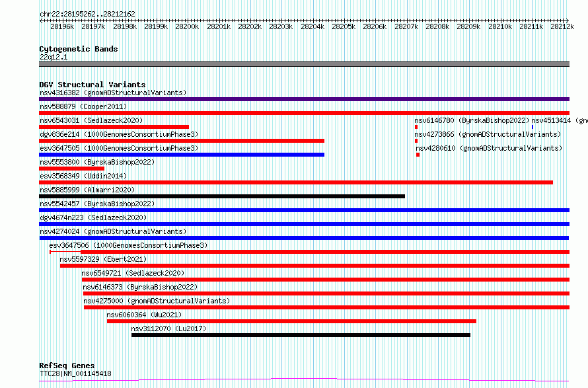
Task: Click the 28204k ruler tick label
Action: 312,26
